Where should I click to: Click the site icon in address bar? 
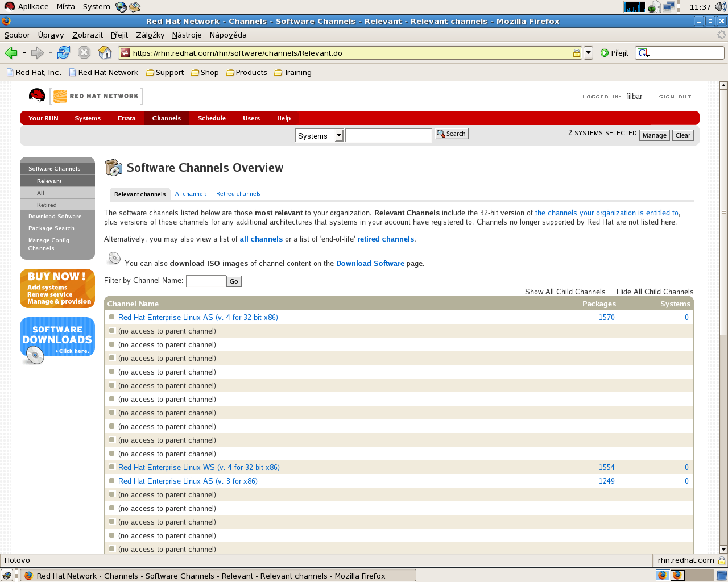coord(125,53)
